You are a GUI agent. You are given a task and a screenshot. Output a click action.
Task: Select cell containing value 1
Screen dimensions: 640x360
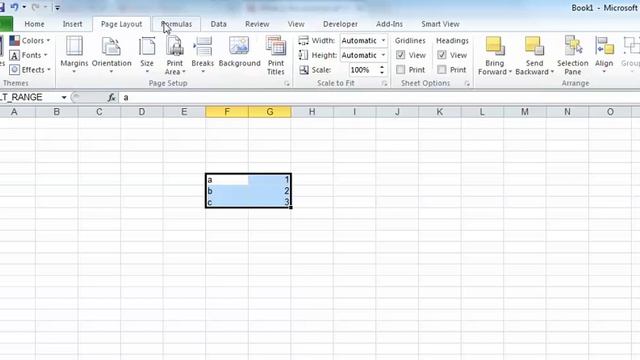coord(270,180)
